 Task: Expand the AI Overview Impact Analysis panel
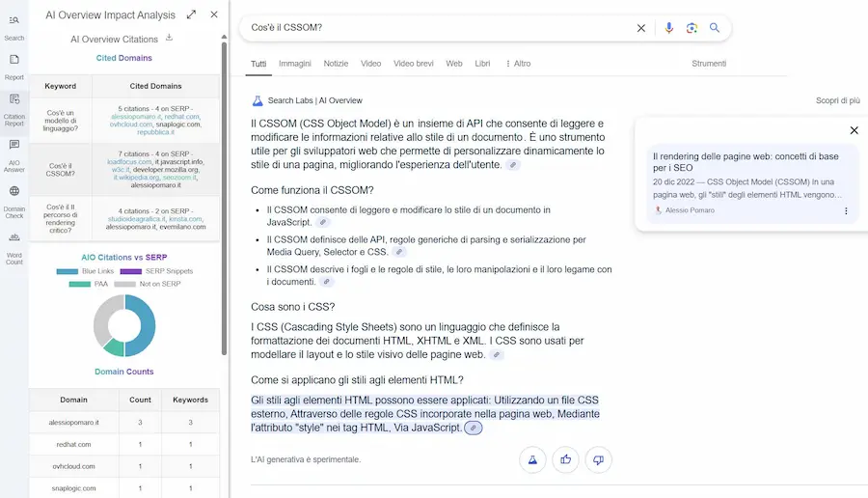pyautogui.click(x=192, y=14)
